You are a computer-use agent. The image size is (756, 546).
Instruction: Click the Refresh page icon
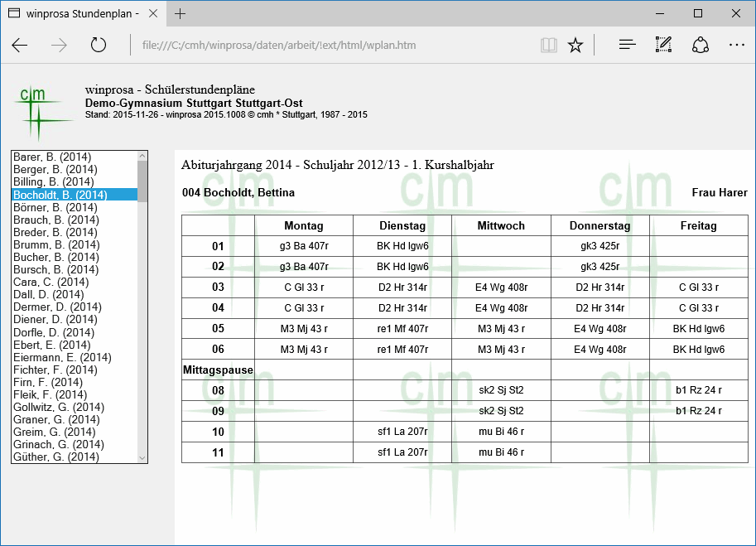99,45
